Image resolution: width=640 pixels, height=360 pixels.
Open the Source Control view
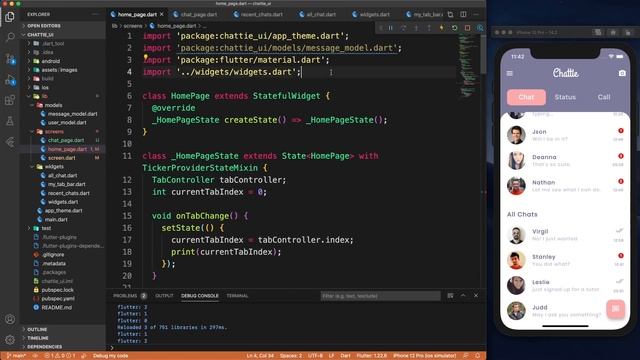pyautogui.click(x=10, y=59)
